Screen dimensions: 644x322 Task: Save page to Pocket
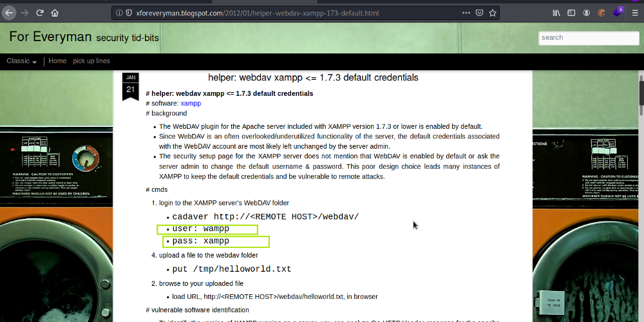tap(479, 13)
